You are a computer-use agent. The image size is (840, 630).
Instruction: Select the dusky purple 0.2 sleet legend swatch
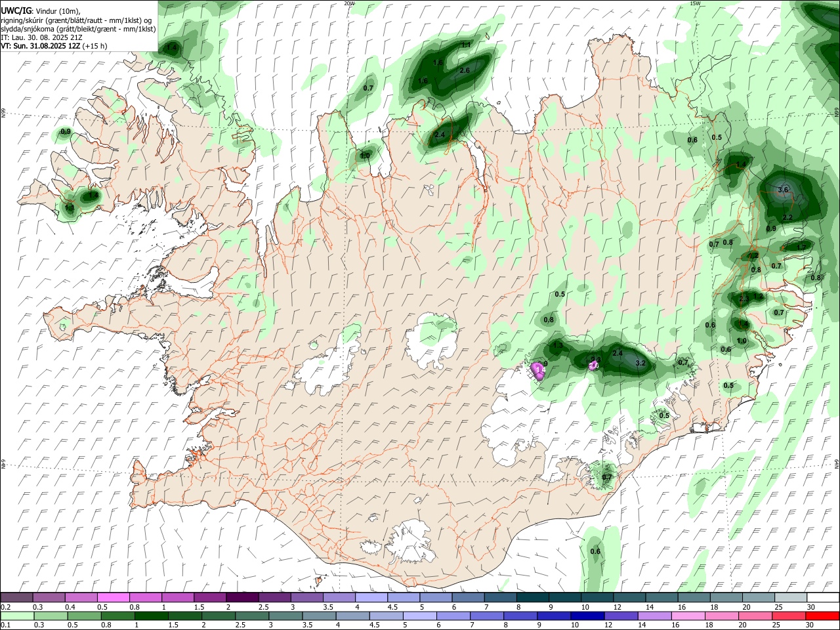(x=17, y=598)
